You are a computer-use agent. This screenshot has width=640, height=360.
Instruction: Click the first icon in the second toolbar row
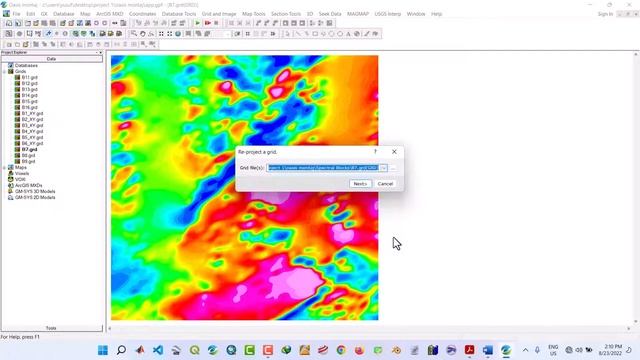tap(9, 33)
